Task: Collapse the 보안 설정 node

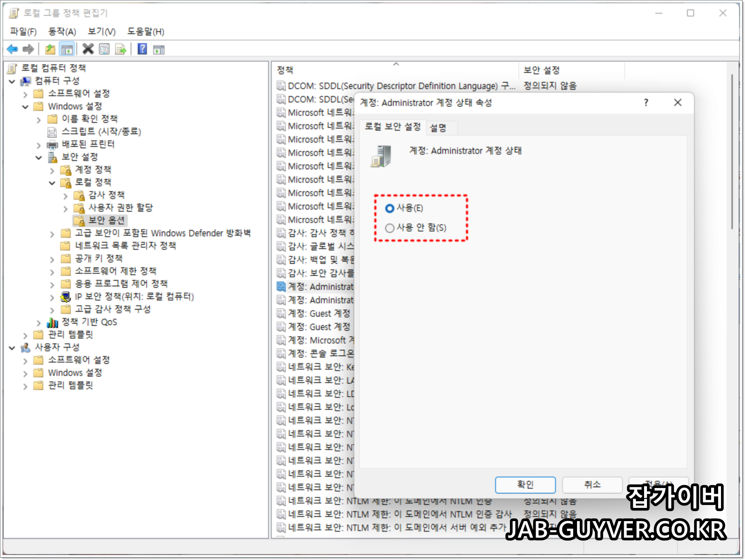Action: [38, 158]
